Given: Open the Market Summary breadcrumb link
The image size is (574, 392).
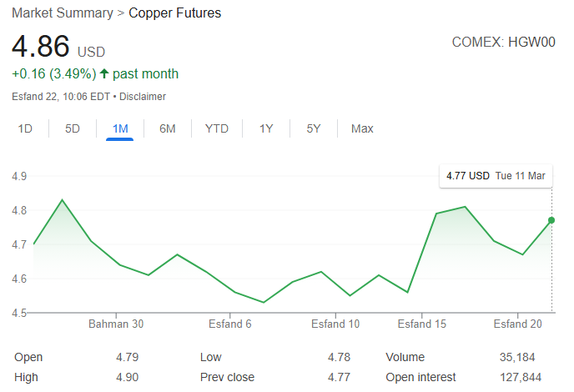Looking at the screenshot, I should point(62,13).
